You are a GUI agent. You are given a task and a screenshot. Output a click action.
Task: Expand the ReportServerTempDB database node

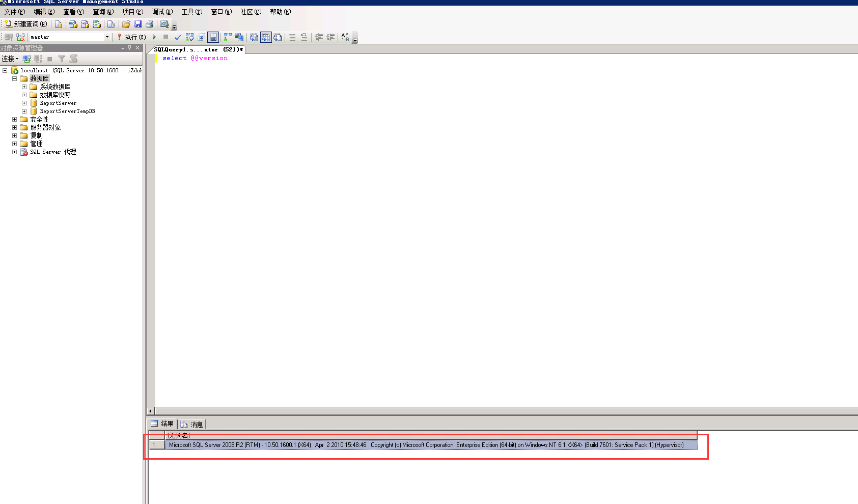(x=24, y=111)
